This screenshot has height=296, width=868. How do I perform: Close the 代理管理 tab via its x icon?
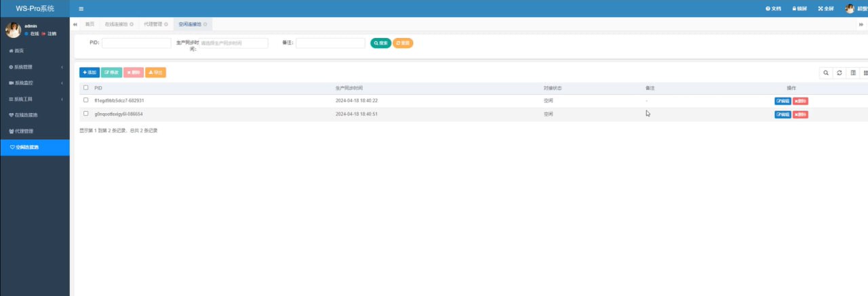point(166,24)
